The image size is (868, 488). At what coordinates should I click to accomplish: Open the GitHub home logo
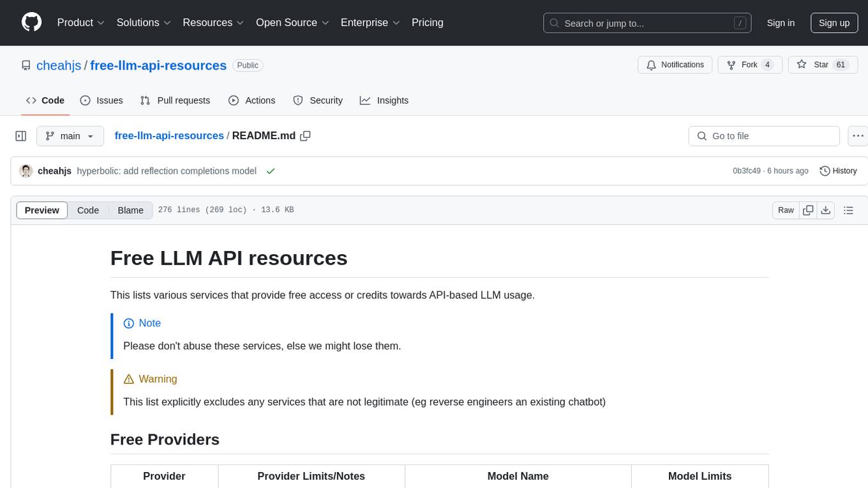[x=31, y=22]
